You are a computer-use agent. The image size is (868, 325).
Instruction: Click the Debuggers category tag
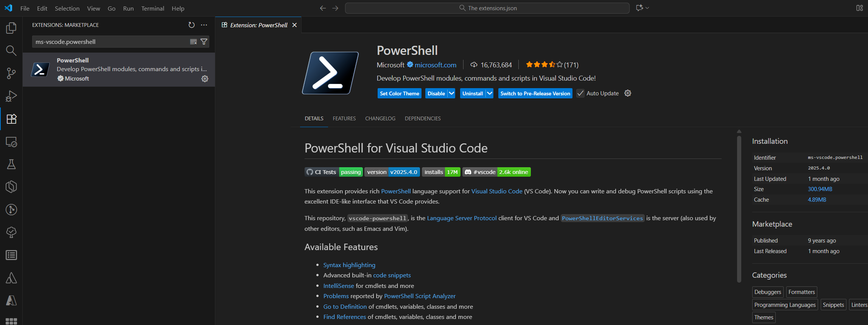(x=768, y=292)
